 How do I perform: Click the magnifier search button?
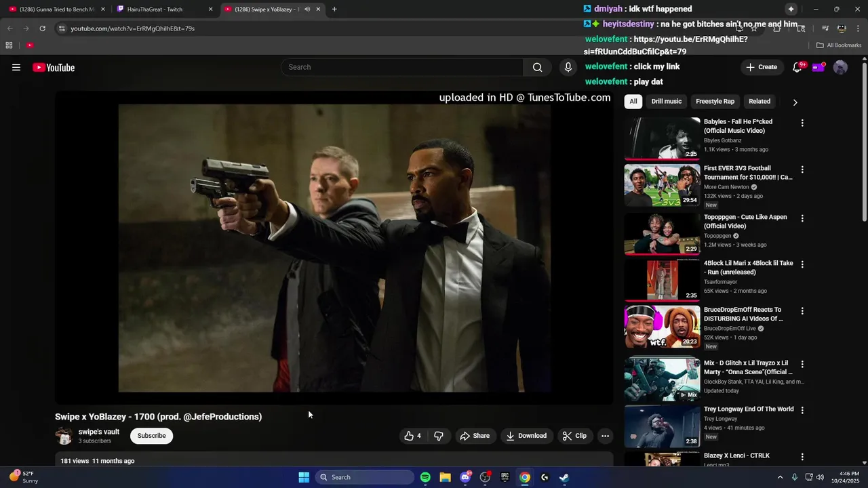(x=537, y=67)
